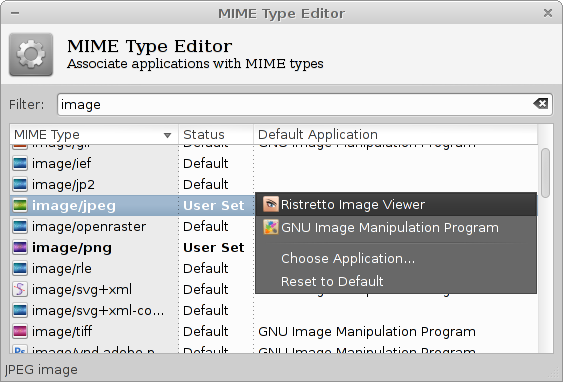Click the image/jpeg file type icon
Screen dimensions: 563x382
click(20, 205)
